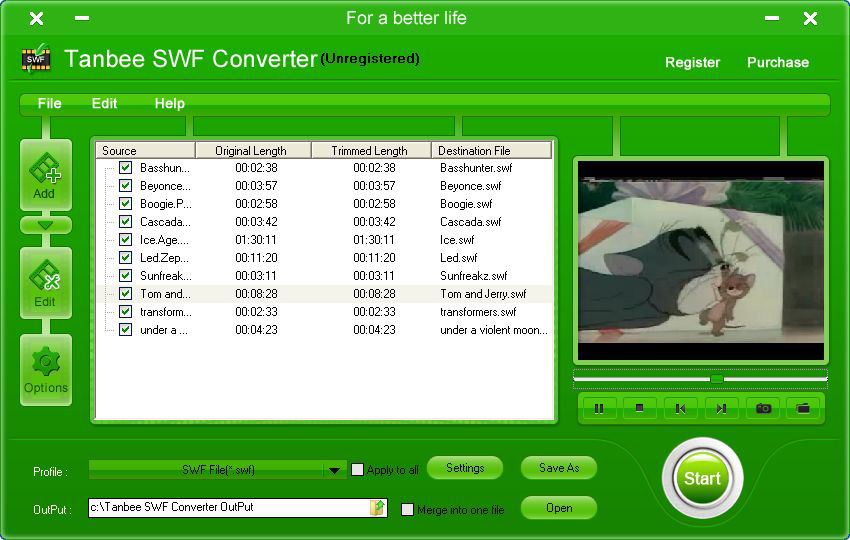Uncheck the under a violent moon checkbox
850x540 pixels.
point(125,329)
